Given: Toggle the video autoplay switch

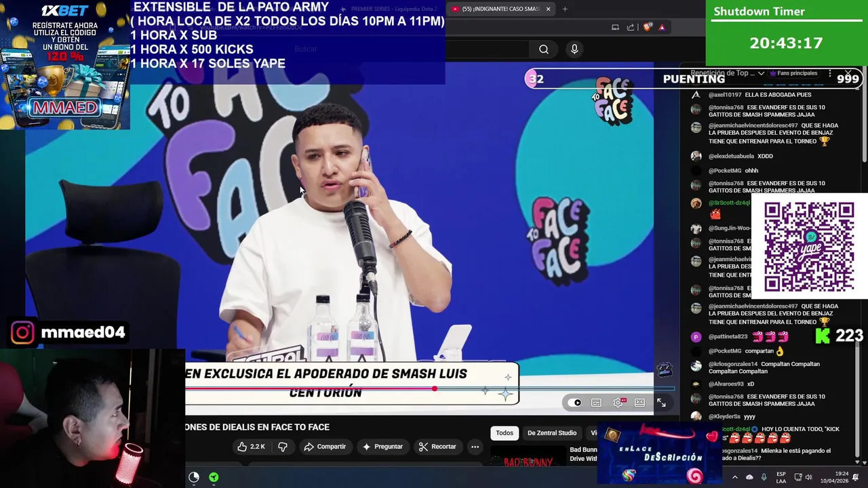Looking at the screenshot, I should point(576,403).
